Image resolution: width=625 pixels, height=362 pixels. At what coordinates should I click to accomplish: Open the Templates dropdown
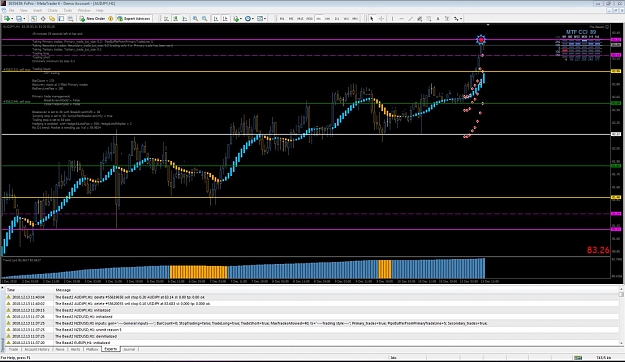click(261, 18)
